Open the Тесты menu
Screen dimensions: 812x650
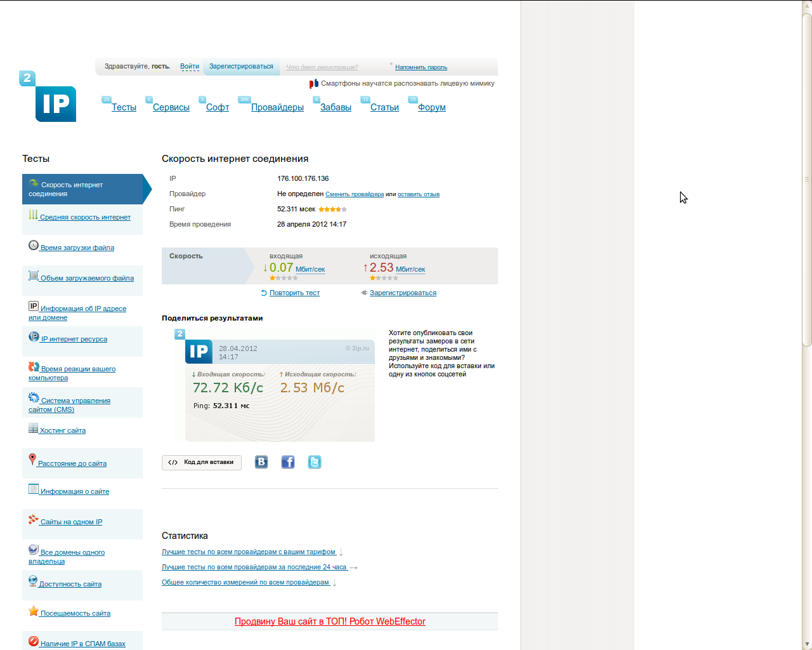click(x=124, y=107)
